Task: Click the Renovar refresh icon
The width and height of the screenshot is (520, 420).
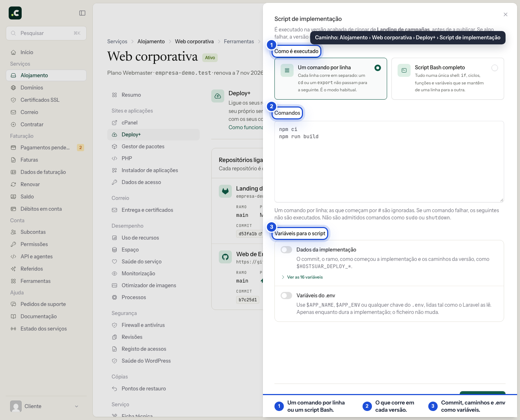Action: click(13, 184)
